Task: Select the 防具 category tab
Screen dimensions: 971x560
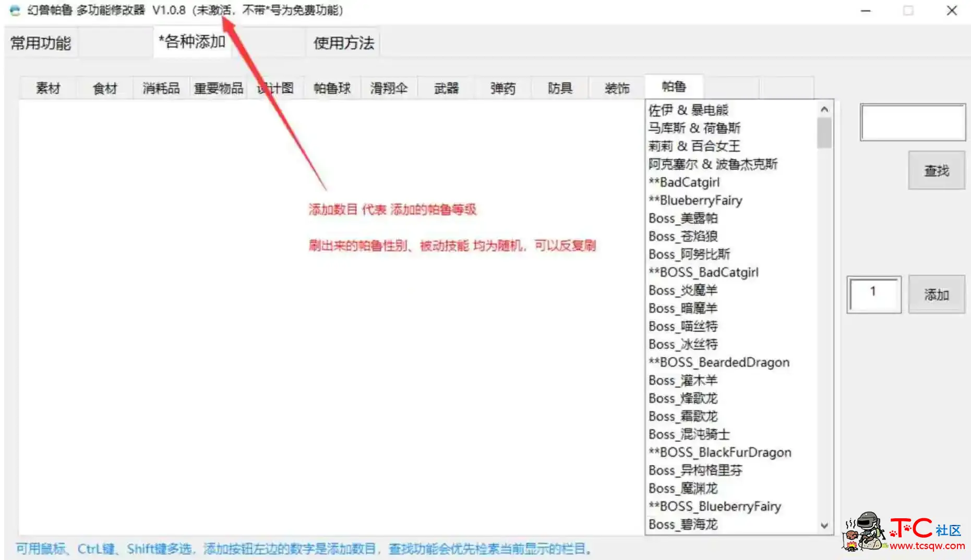Action: point(560,88)
